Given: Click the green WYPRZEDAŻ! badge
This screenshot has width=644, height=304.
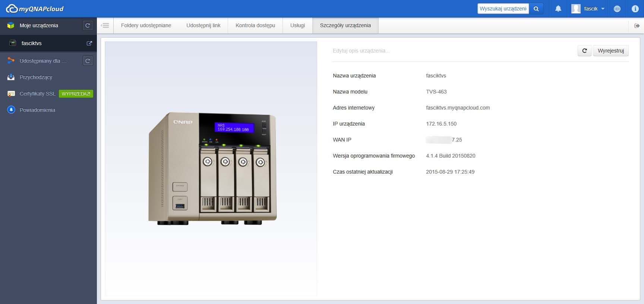Looking at the screenshot, I should pyautogui.click(x=76, y=94).
